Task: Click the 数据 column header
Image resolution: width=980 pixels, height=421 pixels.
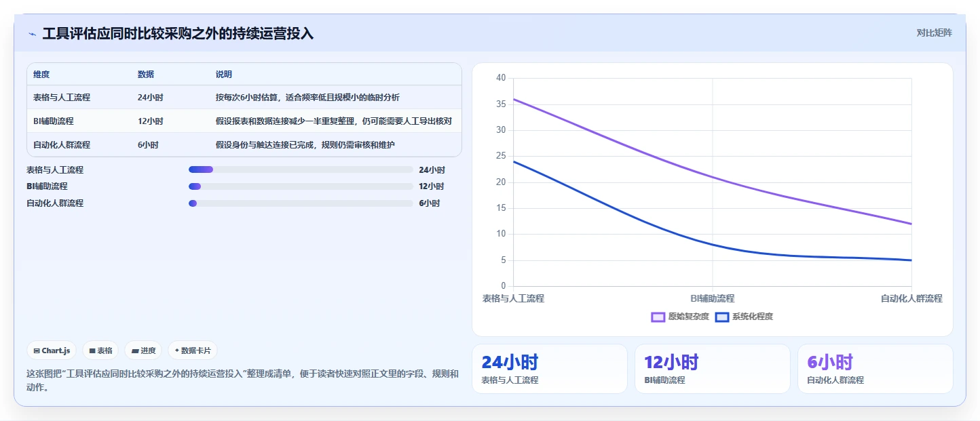Action: [x=146, y=75]
